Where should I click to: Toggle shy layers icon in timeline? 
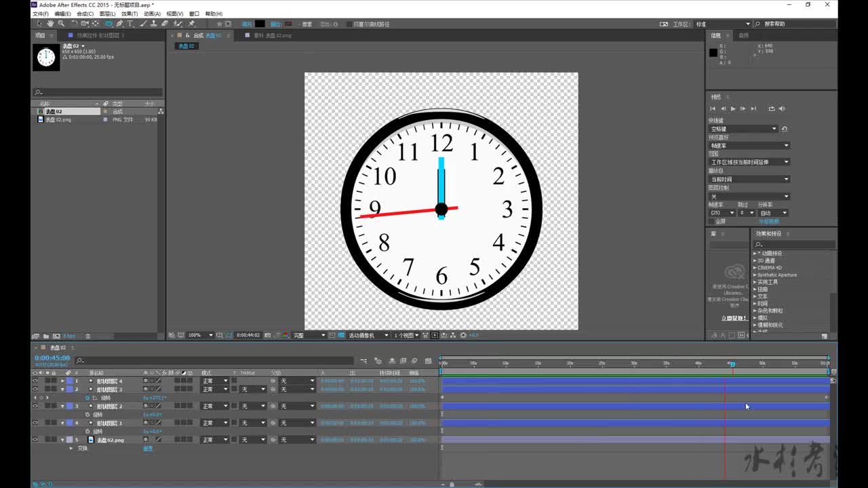pos(392,361)
